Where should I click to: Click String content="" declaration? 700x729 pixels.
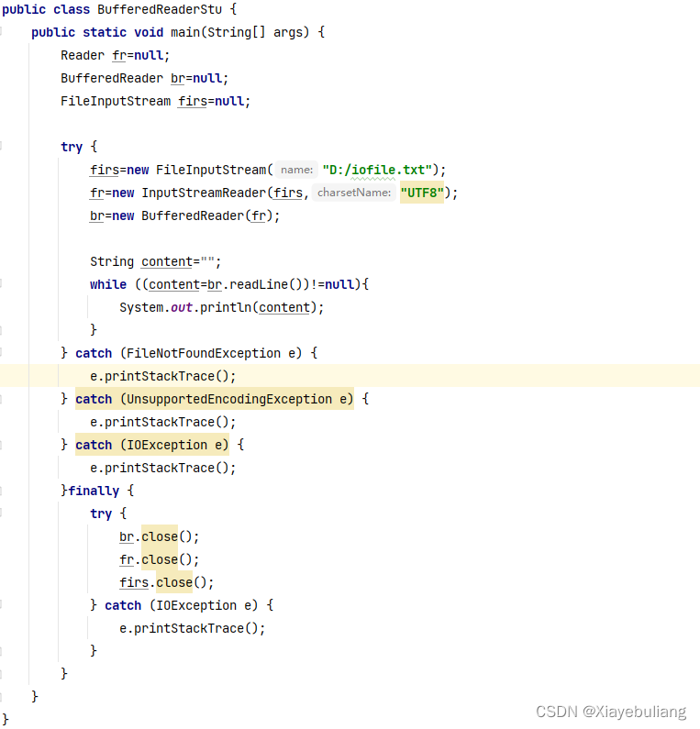click(x=155, y=261)
